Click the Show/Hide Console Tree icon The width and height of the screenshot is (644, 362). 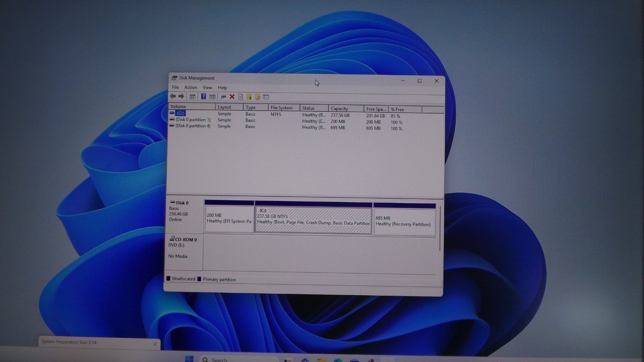pos(192,97)
